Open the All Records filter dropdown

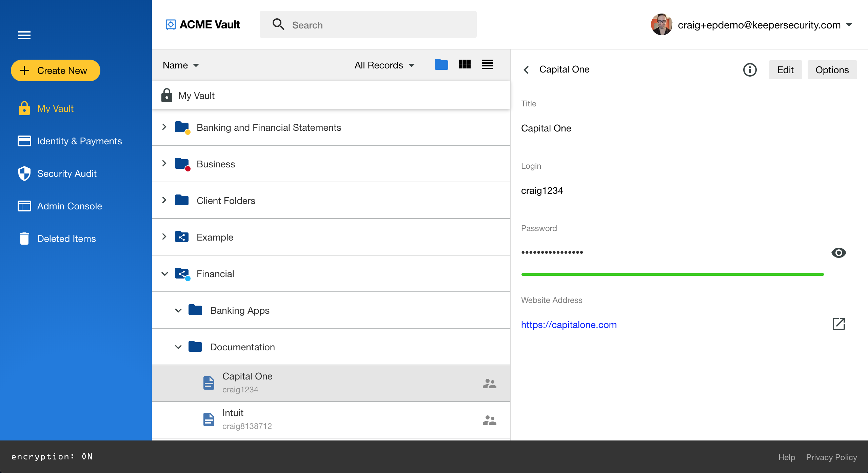click(x=384, y=65)
